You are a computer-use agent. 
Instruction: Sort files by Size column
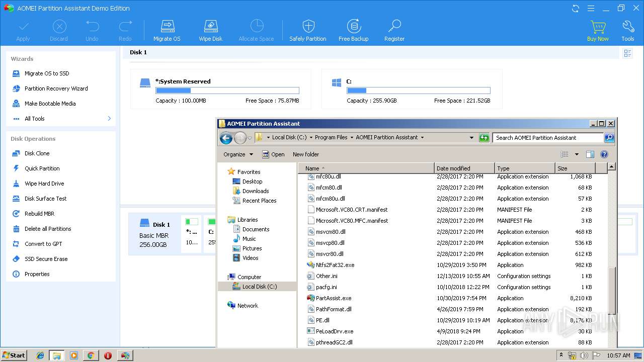click(575, 168)
